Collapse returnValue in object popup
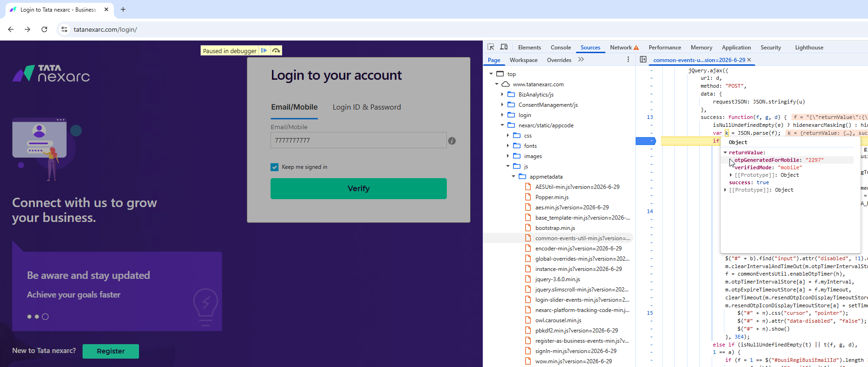 725,152
